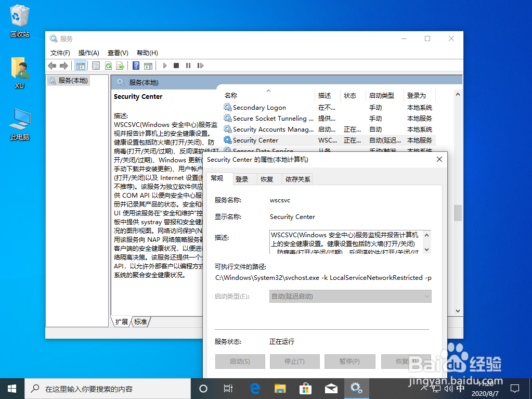532x399 pixels.
Task: Open the Properties toolbar icon
Action: tap(96, 66)
